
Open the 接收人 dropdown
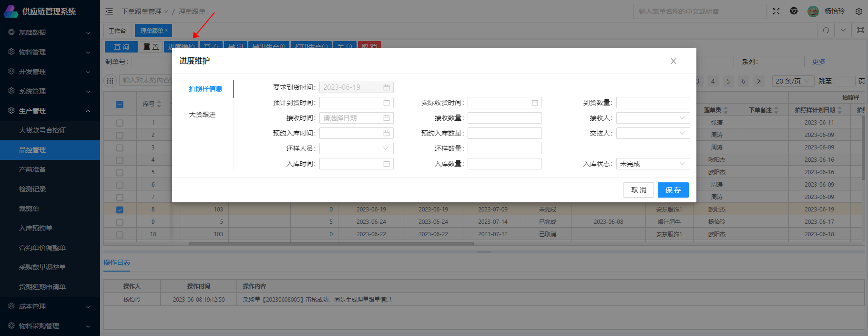point(653,118)
